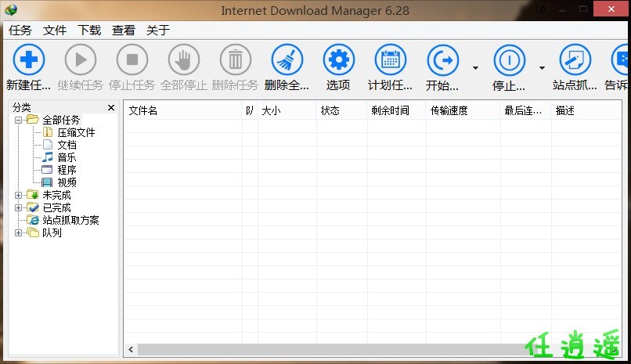Select 已完成 folder
The image size is (631, 364).
pyautogui.click(x=56, y=207)
